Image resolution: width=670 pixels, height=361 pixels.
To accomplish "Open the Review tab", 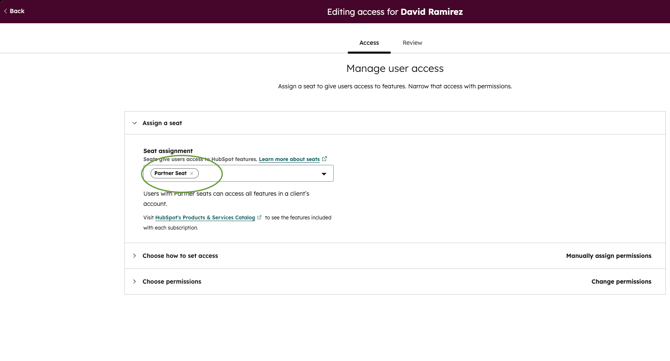I will 412,43.
